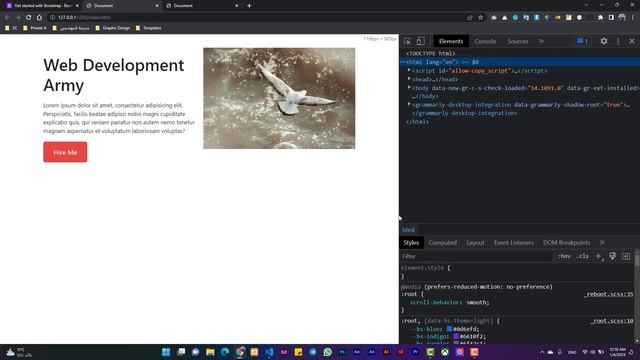This screenshot has width=640, height=360.
Task: Click the Web Development Army heading
Action: click(113, 75)
